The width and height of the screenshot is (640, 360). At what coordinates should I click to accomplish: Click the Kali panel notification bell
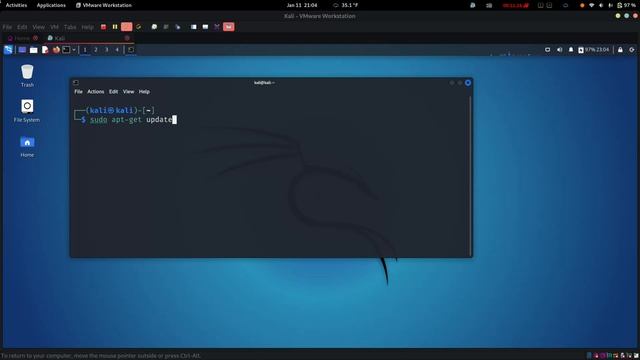coord(571,50)
